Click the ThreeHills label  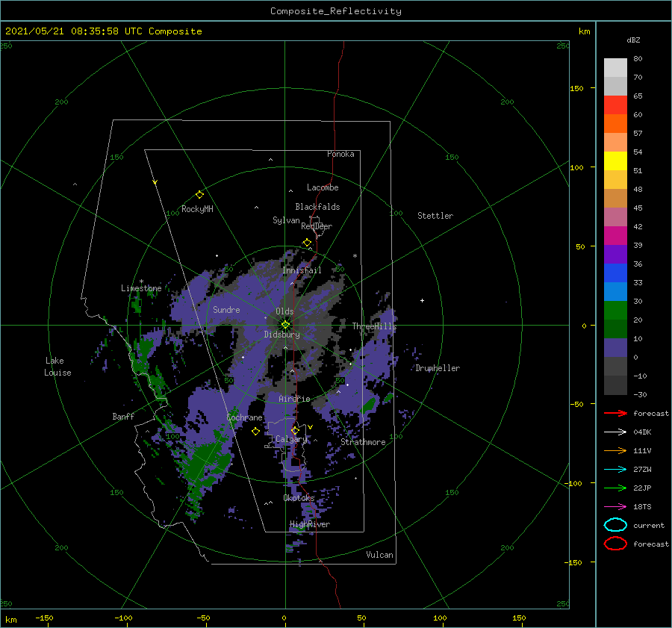[374, 326]
